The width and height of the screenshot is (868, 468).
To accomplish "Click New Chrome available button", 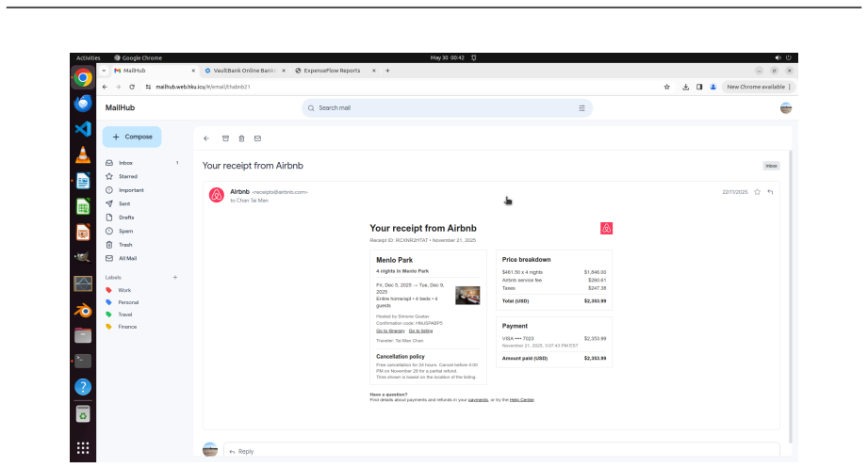I will tap(759, 87).
